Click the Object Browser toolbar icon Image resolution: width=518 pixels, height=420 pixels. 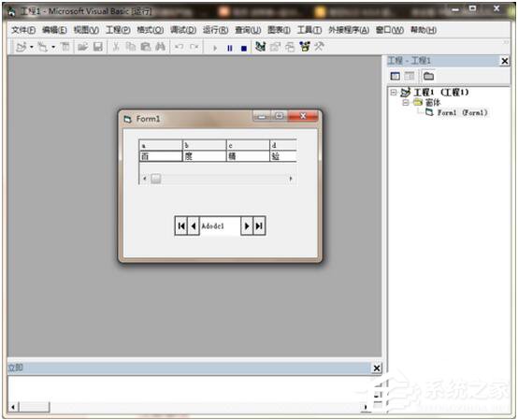coord(305,47)
